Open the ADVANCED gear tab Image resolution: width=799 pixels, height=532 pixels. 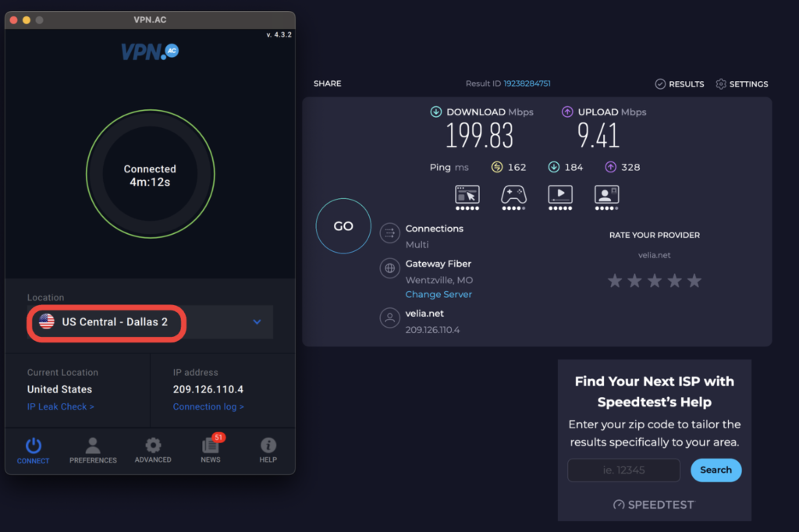[153, 450]
